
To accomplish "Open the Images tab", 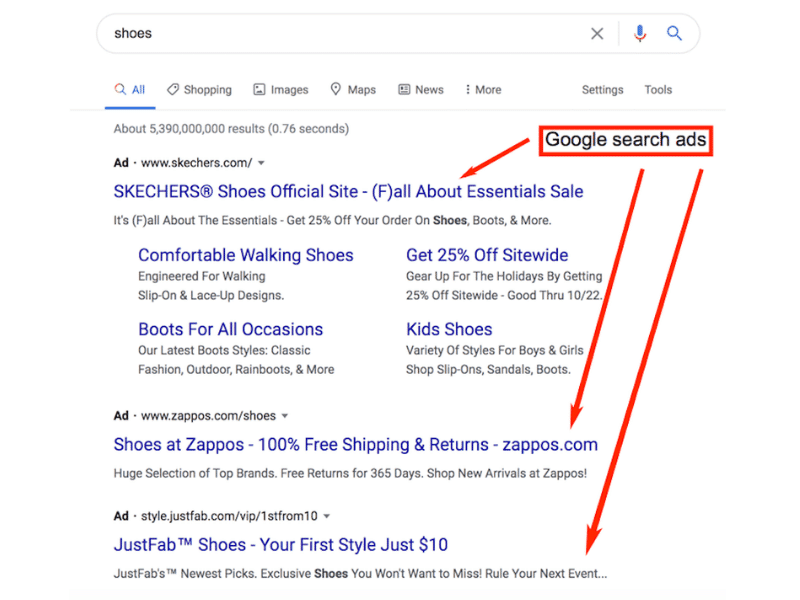I will (280, 90).
